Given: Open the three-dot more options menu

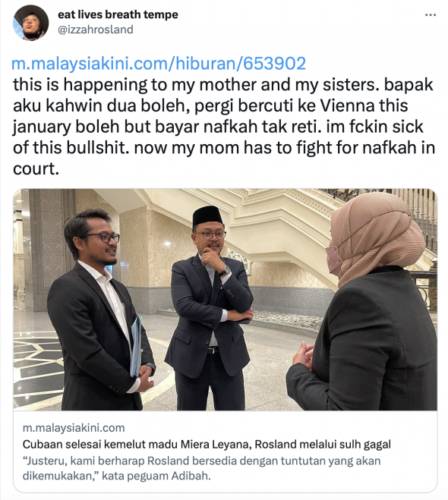Looking at the screenshot, I should click(431, 15).
